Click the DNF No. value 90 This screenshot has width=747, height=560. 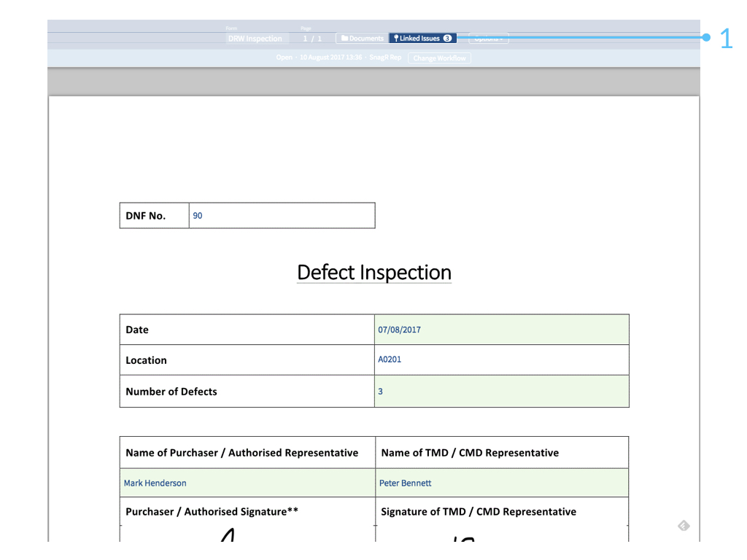(282, 216)
